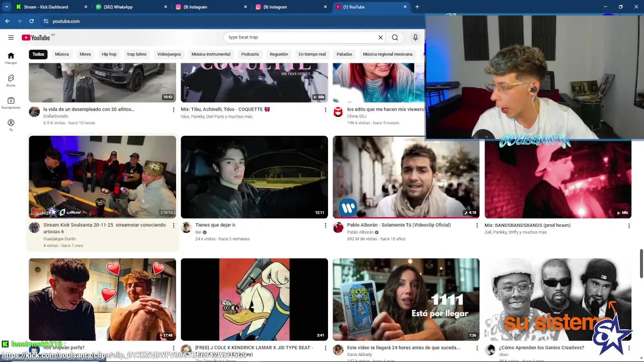Viewport: 644px width, 362px height.
Task: Open Tienes que dejar ir title link
Action: (215, 225)
